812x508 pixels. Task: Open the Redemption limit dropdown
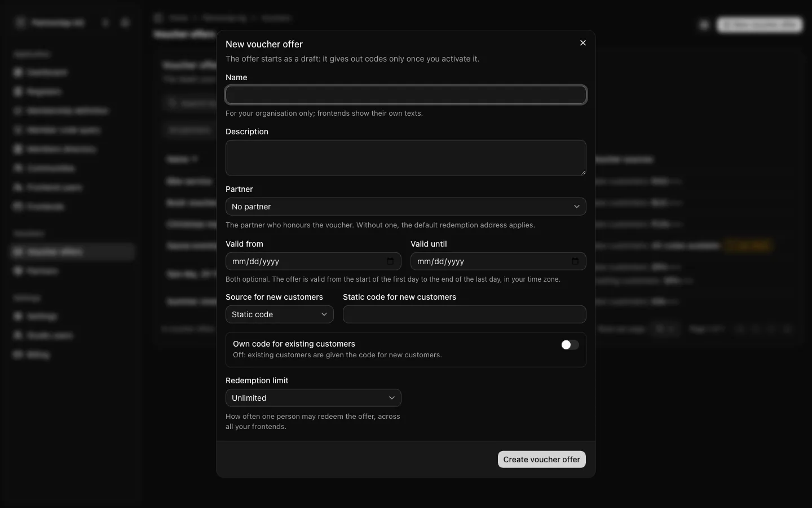(314, 398)
